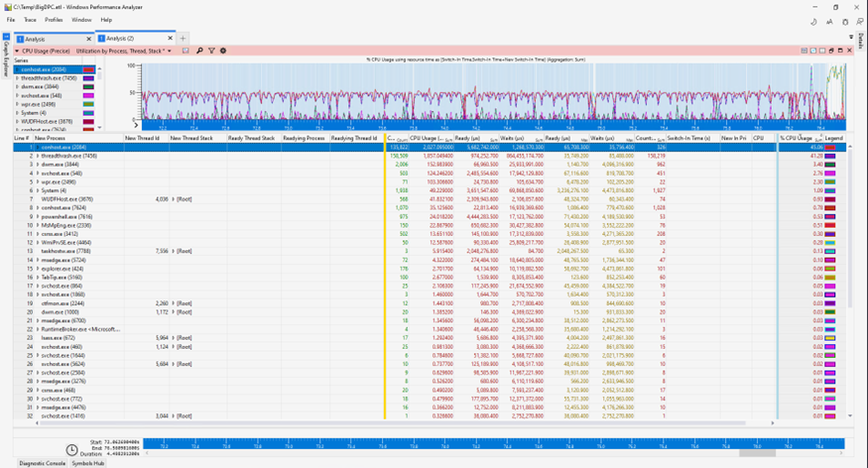Open the search magnifier in graph toolbar

(x=199, y=51)
